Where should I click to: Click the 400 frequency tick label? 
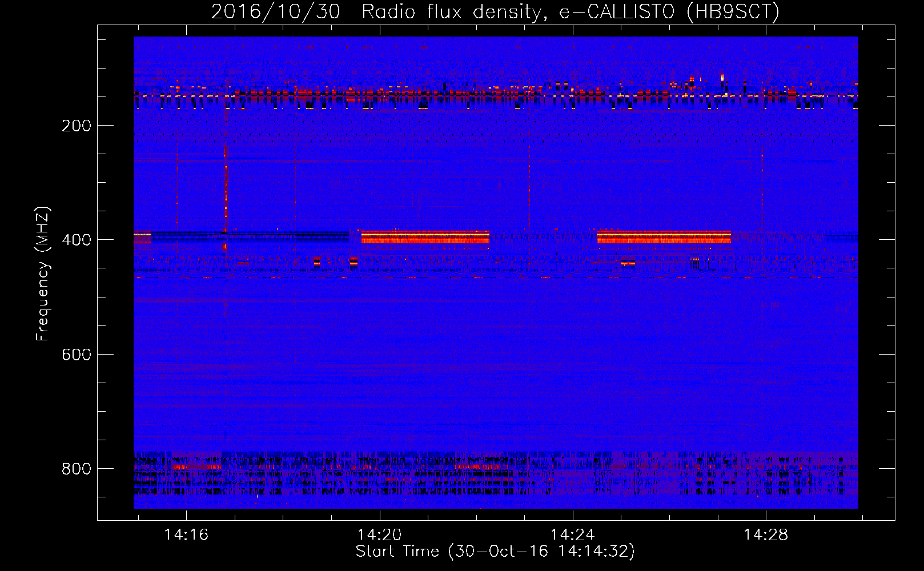pyautogui.click(x=77, y=240)
